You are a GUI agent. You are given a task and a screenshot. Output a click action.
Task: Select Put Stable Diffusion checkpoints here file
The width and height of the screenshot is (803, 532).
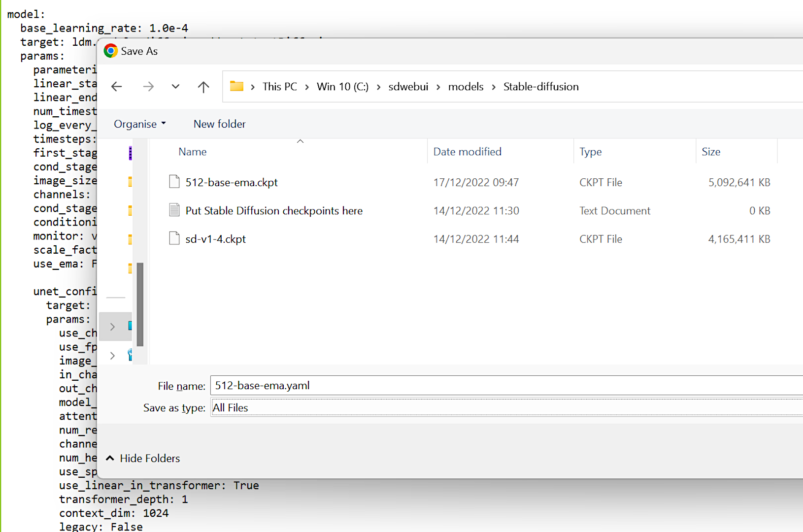tap(274, 211)
